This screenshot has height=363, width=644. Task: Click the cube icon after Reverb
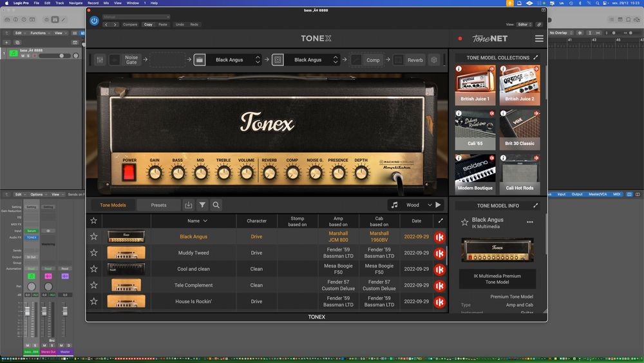point(434,60)
